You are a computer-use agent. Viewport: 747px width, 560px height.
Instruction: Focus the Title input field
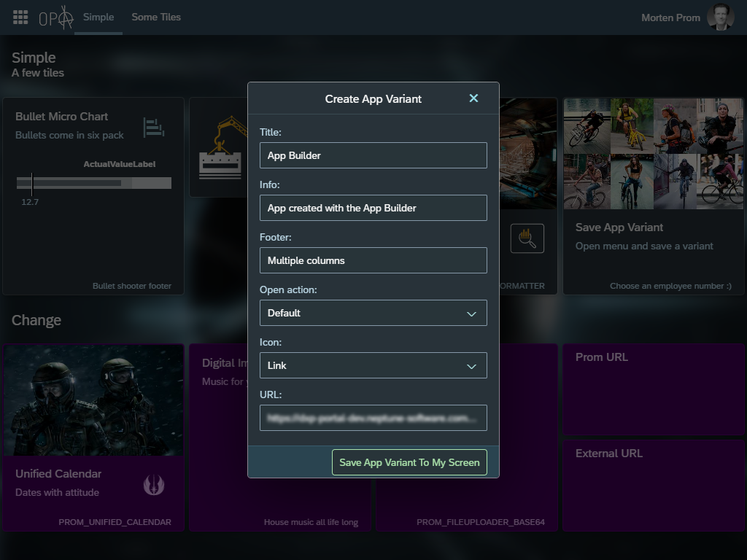(x=373, y=155)
